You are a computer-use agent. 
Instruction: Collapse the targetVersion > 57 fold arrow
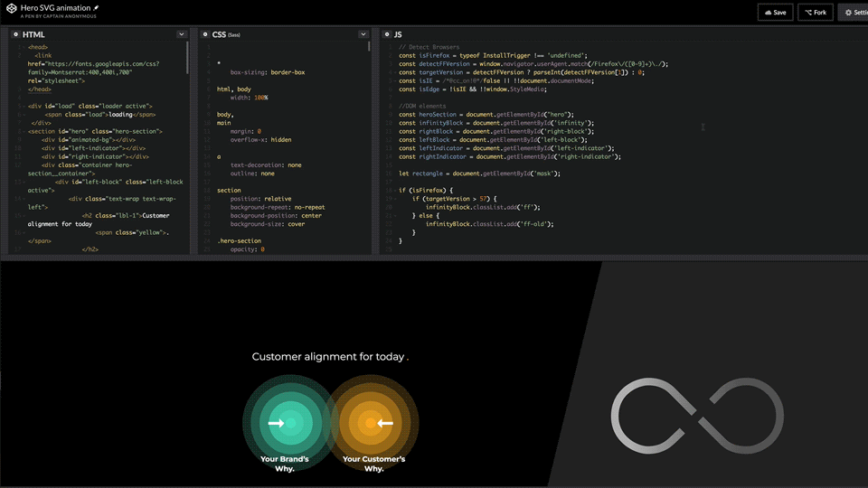pos(395,199)
